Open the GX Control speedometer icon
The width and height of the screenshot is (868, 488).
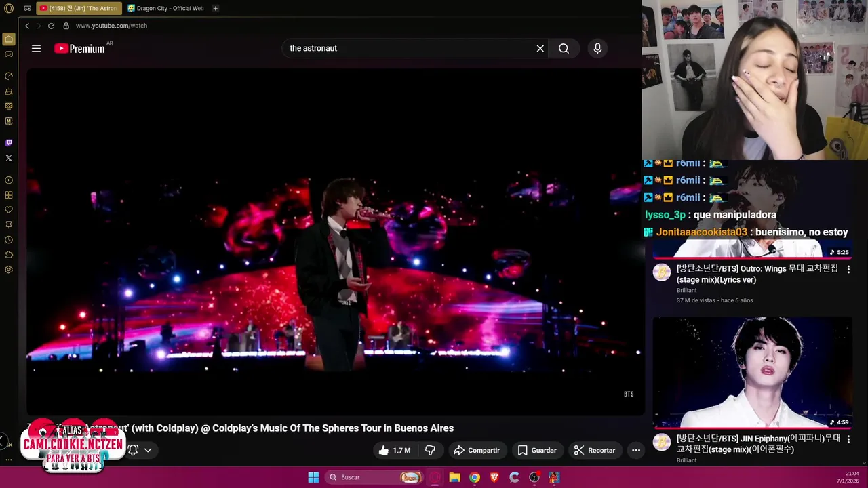pyautogui.click(x=9, y=76)
